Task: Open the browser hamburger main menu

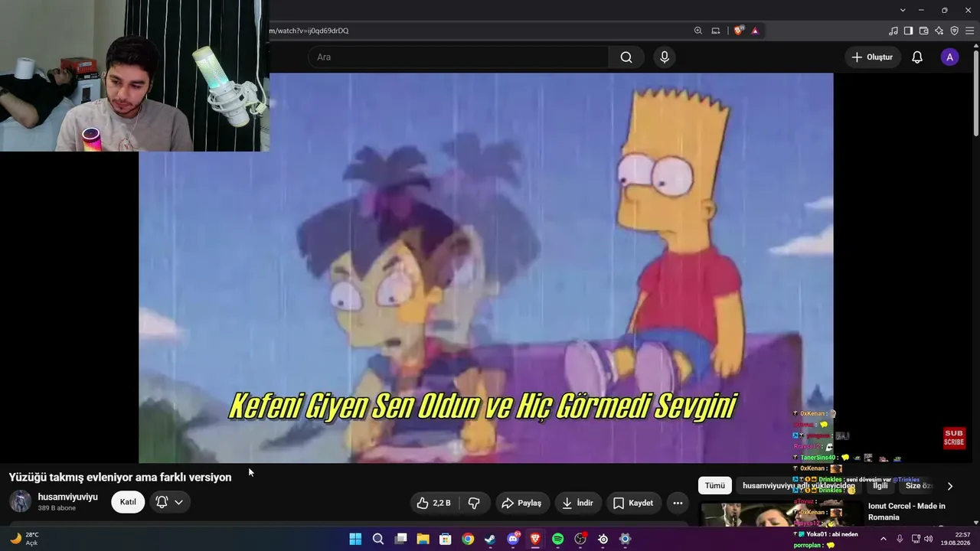Action: (970, 31)
